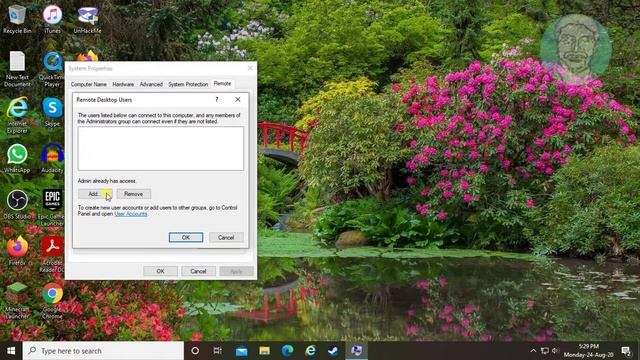
Task: Open File Explorer from the taskbar
Action: [264, 351]
